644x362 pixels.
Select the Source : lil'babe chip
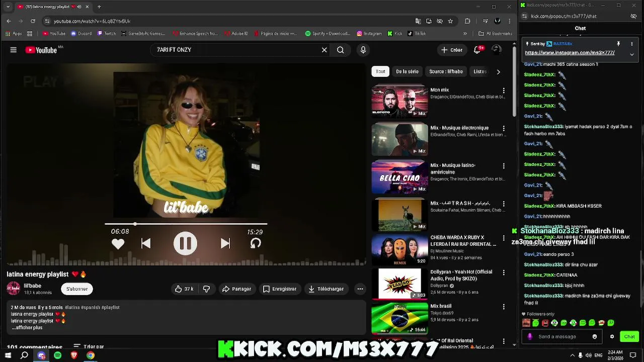pyautogui.click(x=446, y=71)
